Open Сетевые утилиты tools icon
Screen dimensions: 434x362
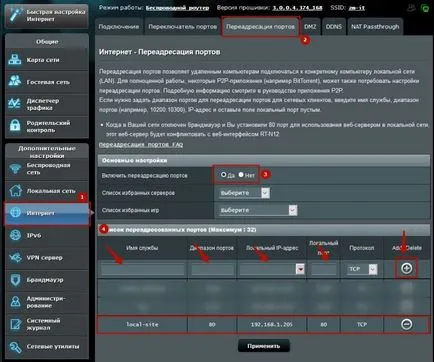pos(15,347)
